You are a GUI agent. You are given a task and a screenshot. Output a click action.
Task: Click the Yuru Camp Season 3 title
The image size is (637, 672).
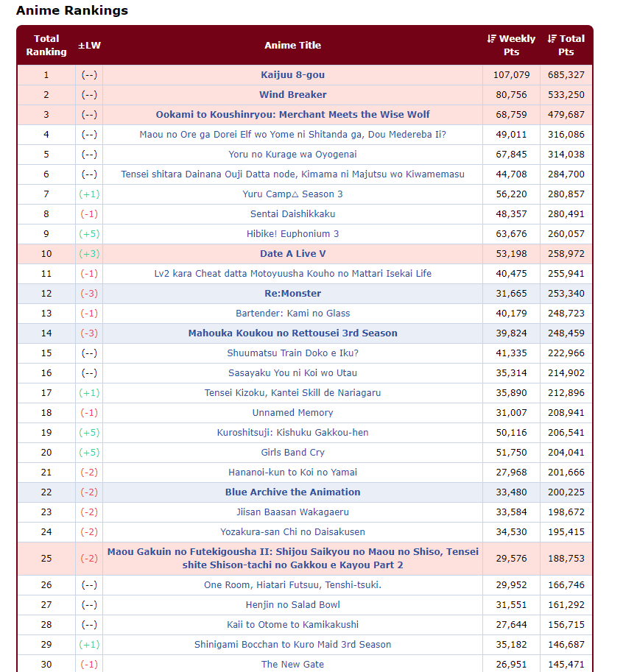pyautogui.click(x=293, y=194)
